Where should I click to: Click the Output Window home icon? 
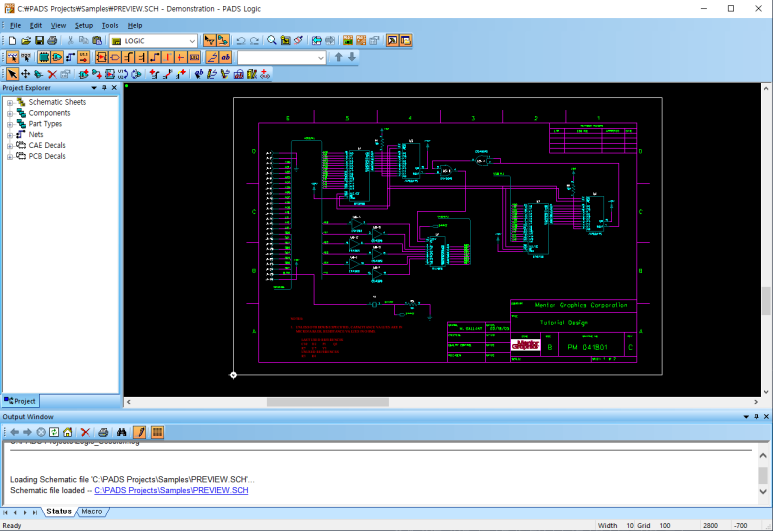[x=68, y=432]
